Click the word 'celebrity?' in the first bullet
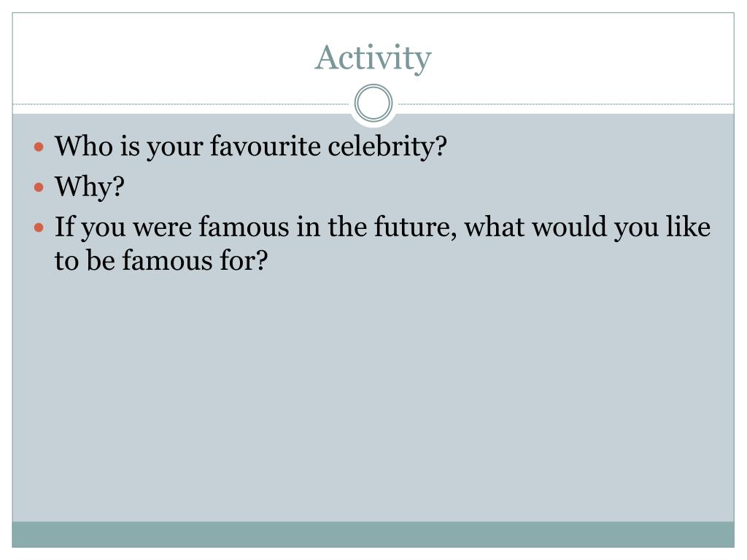Screen dimensions: 747x560 pyautogui.click(x=387, y=146)
